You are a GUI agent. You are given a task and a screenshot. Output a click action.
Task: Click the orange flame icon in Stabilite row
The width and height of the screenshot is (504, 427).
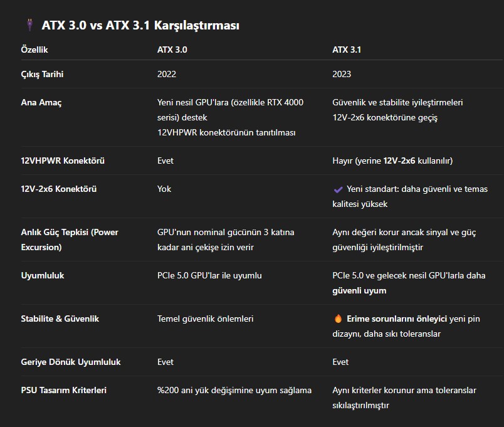[338, 319]
